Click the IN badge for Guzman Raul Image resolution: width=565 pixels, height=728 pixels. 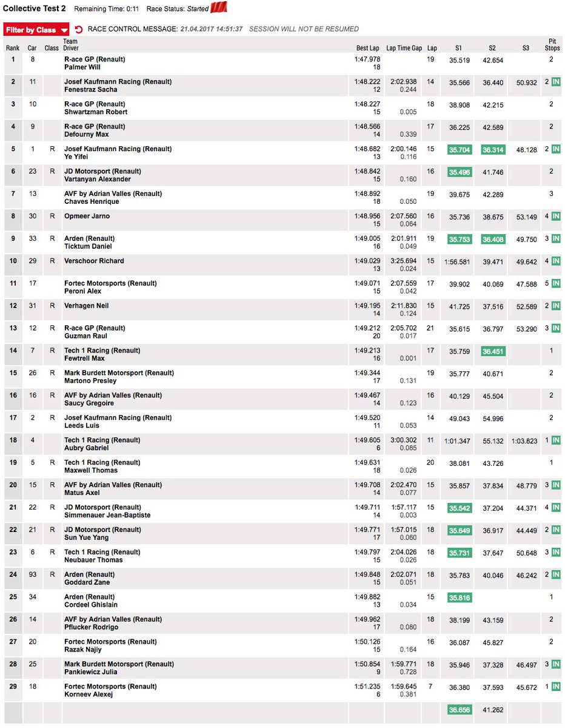point(556,328)
